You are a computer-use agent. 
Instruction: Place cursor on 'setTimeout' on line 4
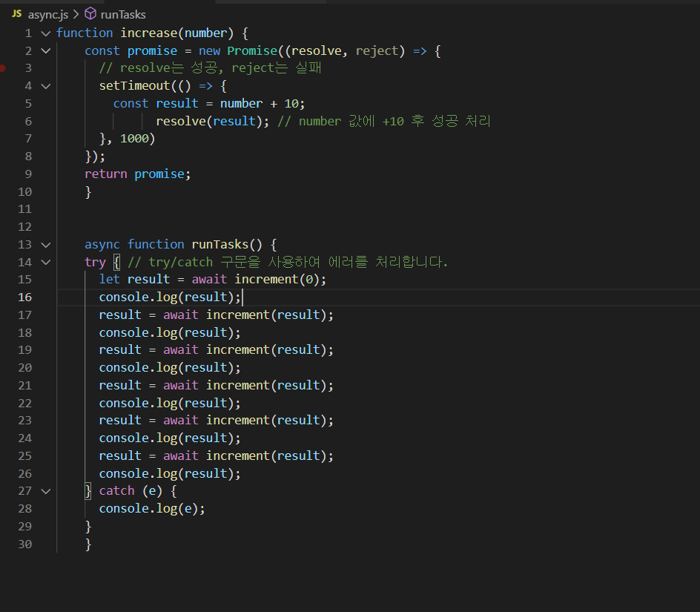click(x=134, y=86)
